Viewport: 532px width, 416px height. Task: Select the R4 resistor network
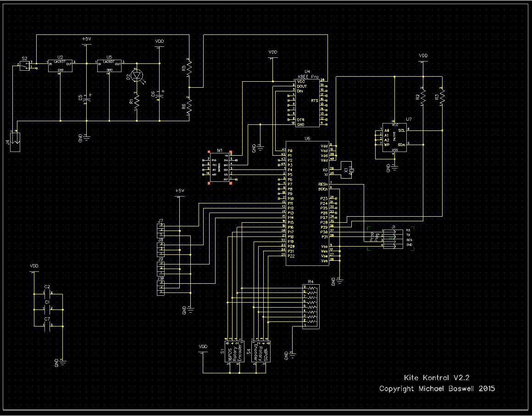pos(311,306)
